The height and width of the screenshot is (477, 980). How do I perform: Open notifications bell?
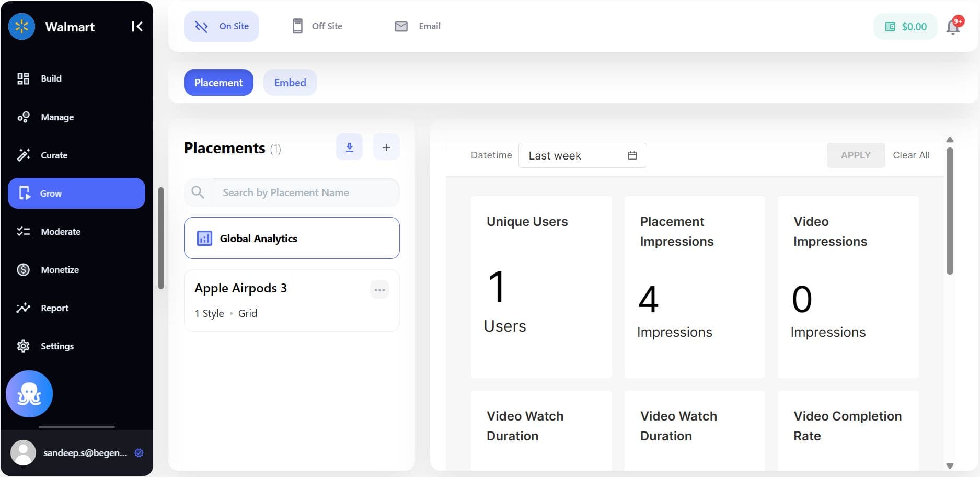point(953,27)
